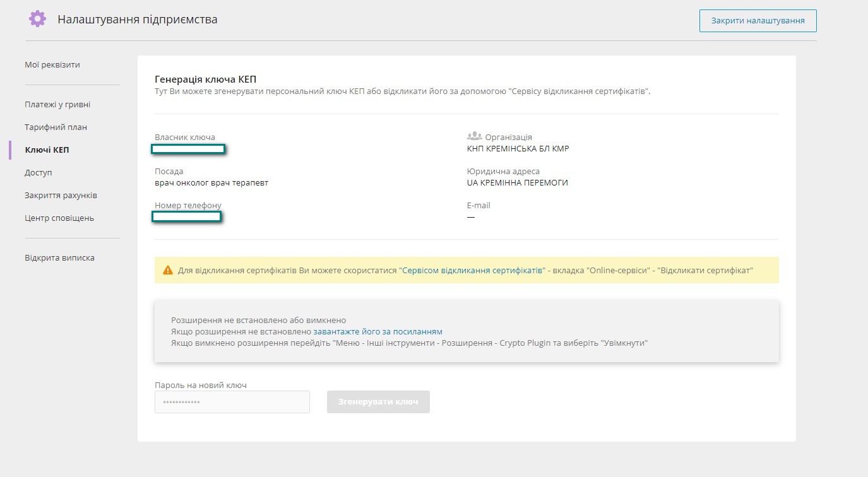Click the purple settings gear icon
Image resolution: width=868 pixels, height=477 pixels.
click(37, 19)
